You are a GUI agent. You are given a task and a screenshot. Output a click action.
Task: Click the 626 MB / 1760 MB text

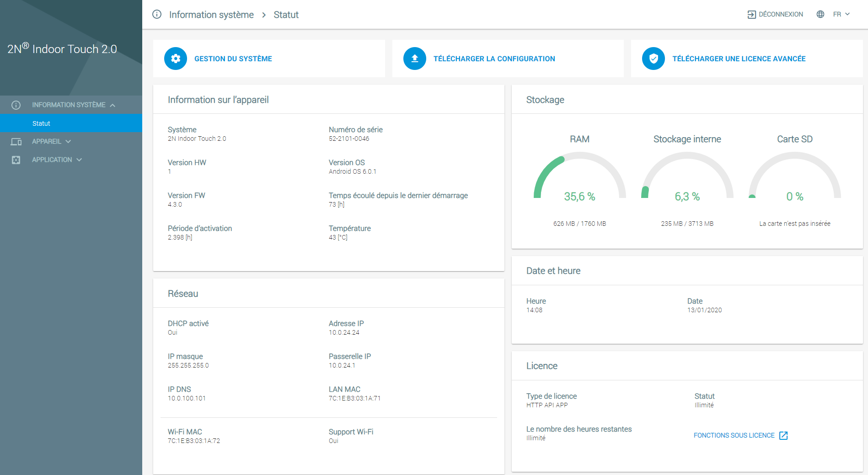point(579,224)
